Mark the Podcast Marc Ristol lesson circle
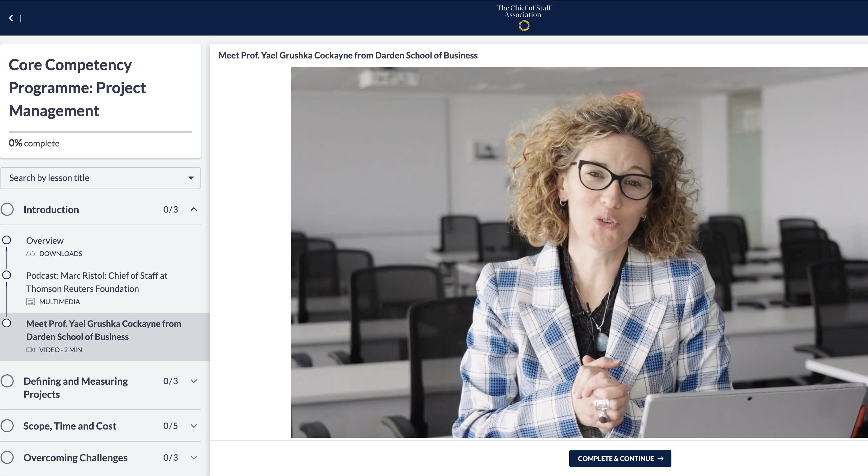The height and width of the screenshot is (476, 868). (6, 275)
